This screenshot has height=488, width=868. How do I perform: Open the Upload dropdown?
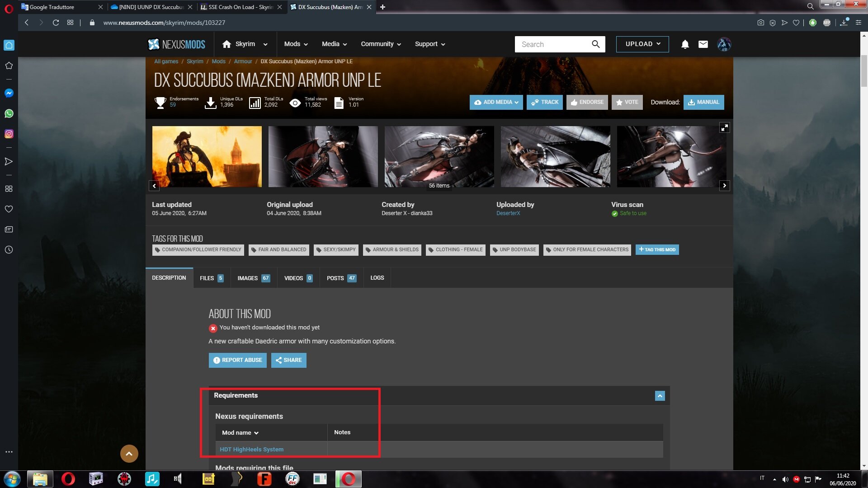tap(642, 44)
